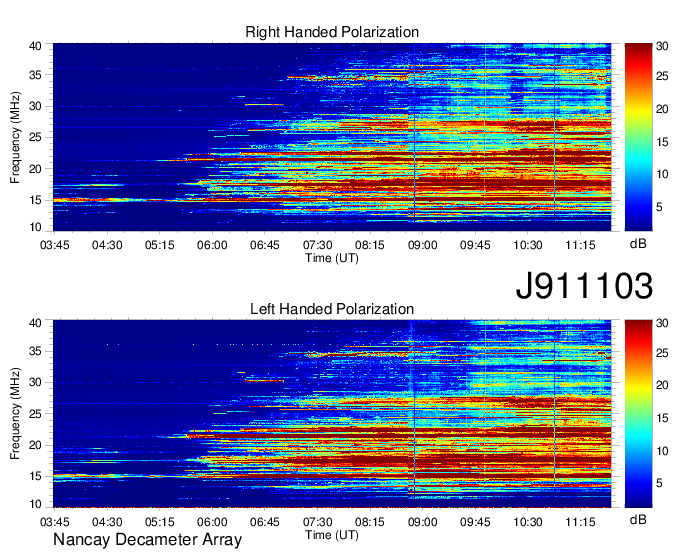This screenshot has width=680, height=552.
Task: Click '08:15' time tick under Left Handed plot
Action: [x=370, y=522]
